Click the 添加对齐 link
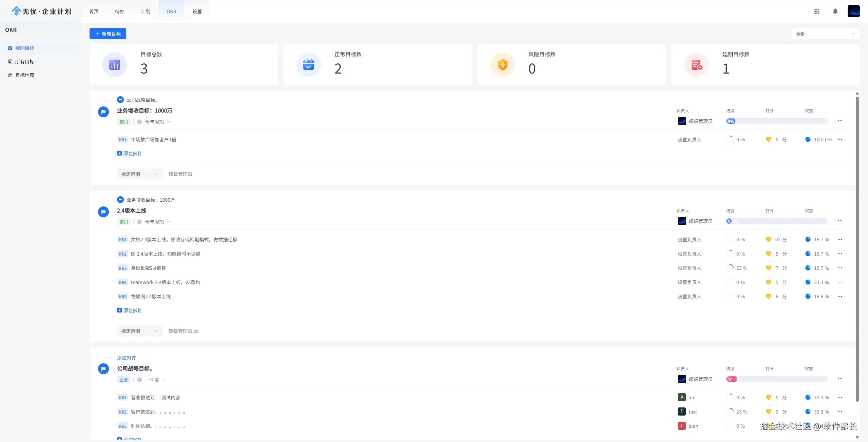 [x=126, y=358]
